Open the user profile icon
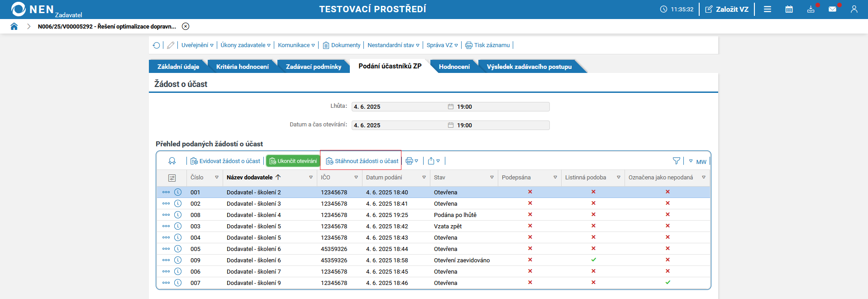Screen dimensions: 868x299 (854, 9)
